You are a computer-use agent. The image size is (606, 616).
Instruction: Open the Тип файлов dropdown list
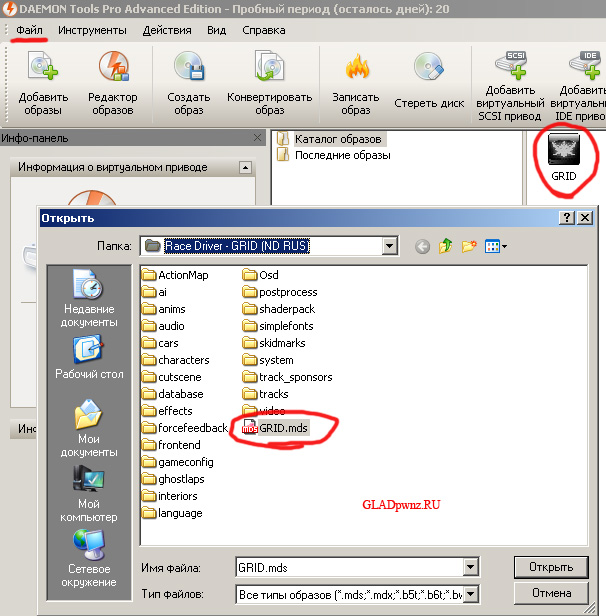coord(470,594)
